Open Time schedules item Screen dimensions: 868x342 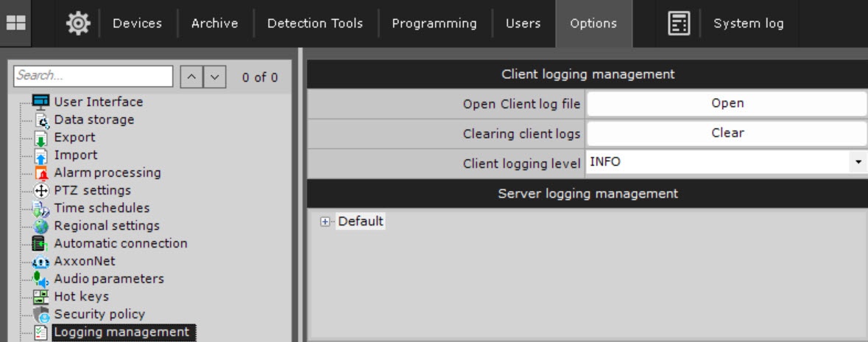click(x=102, y=209)
